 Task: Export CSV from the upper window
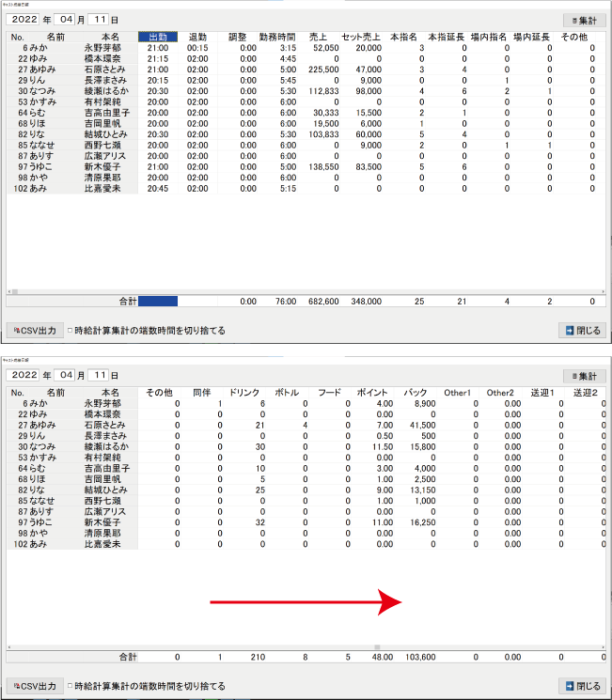click(37, 330)
